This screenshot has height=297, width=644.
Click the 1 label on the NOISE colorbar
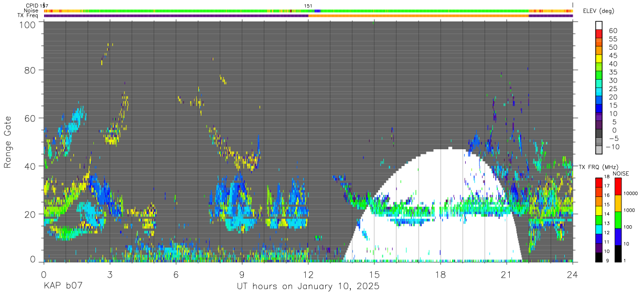[625, 260]
